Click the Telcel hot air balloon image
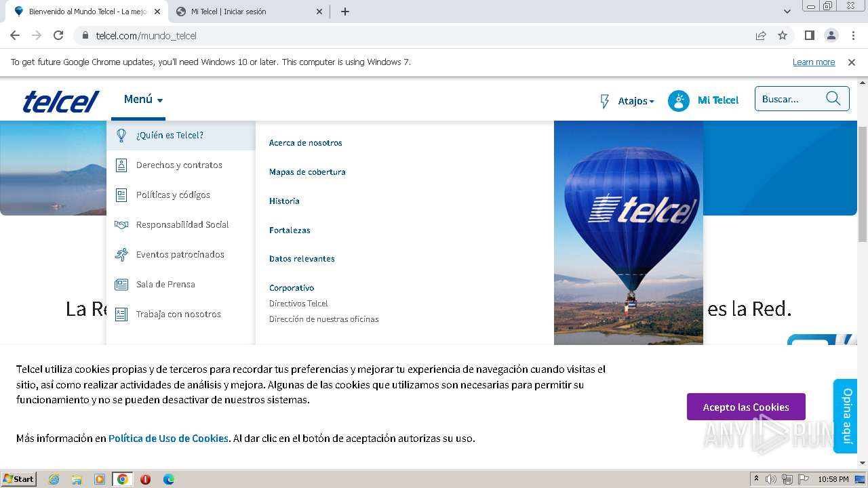 coord(629,232)
